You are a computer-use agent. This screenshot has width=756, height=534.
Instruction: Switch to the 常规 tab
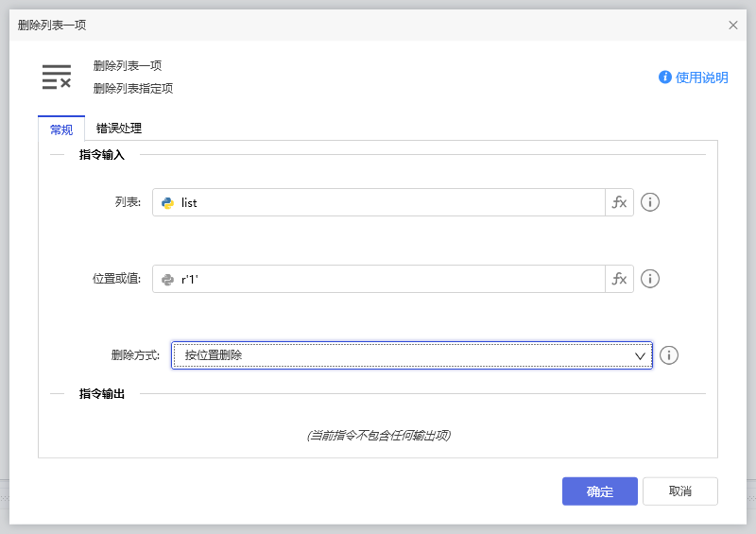pos(61,129)
